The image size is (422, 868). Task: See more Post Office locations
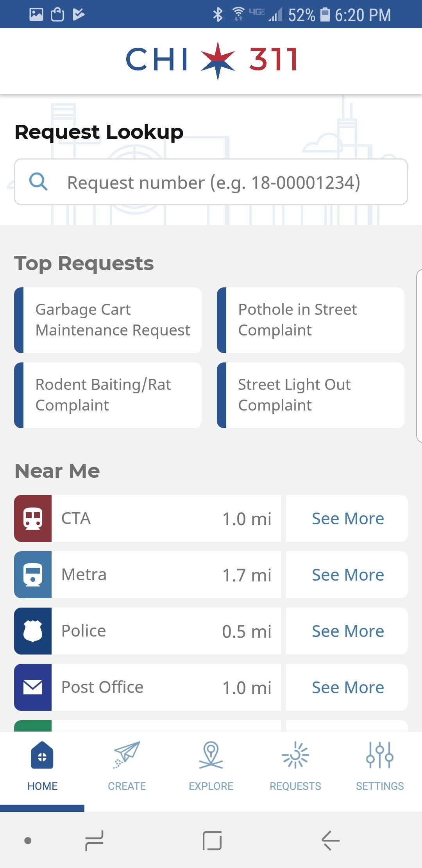pyautogui.click(x=347, y=687)
